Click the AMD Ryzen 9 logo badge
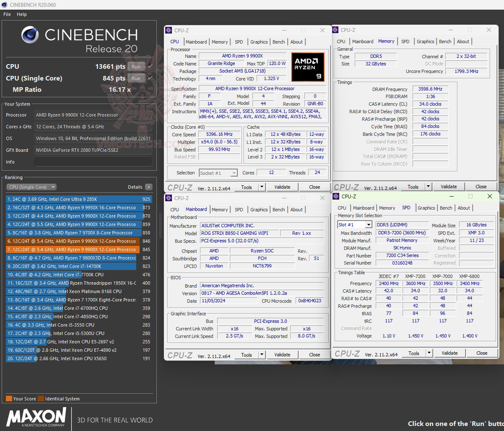 point(307,67)
